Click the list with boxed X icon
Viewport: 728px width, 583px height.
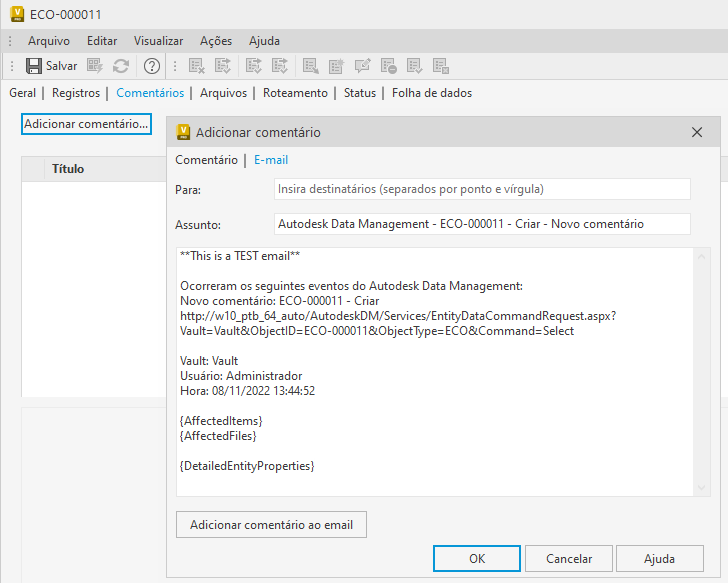coord(440,66)
